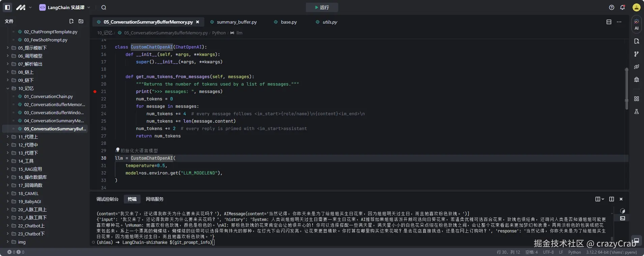644x256 pixels.
Task: Toggle the terminal panel maximize layout icon
Action: click(x=611, y=199)
